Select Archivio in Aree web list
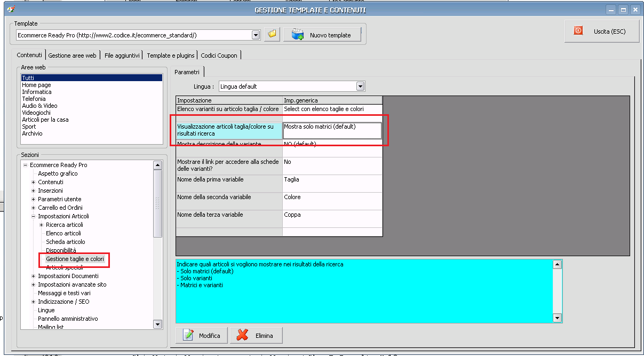Viewport: 644px width, 356px height. pos(91,133)
